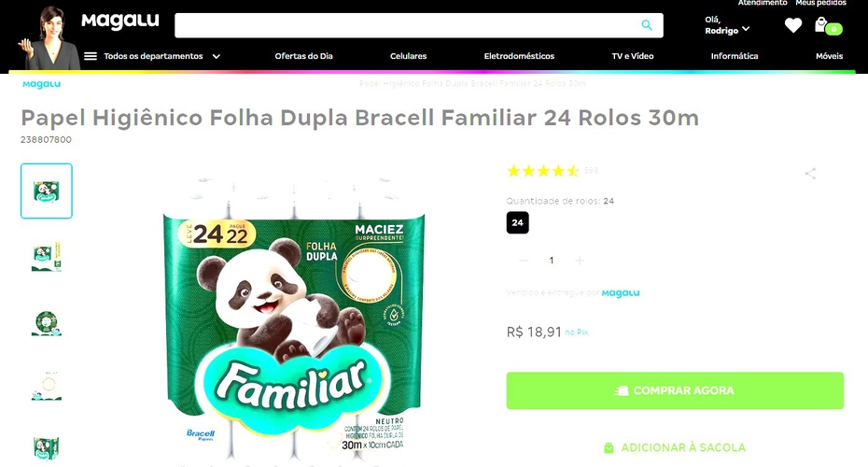Image resolution: width=868 pixels, height=467 pixels.
Task: Expand the Olá, Rodrigo account dropdown
Action: [x=727, y=25]
